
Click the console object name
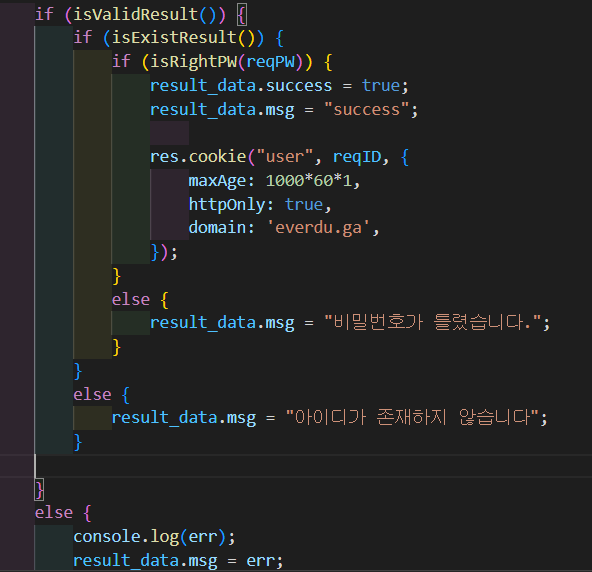(107, 537)
